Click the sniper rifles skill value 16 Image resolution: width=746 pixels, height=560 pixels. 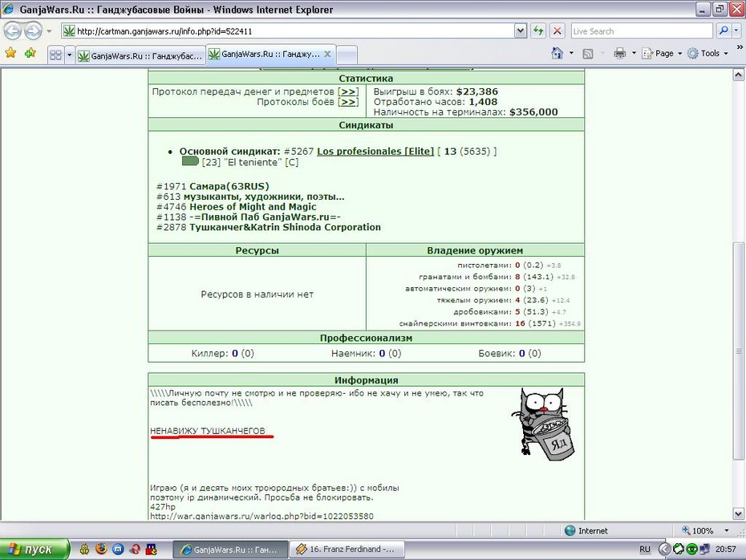[x=520, y=323]
